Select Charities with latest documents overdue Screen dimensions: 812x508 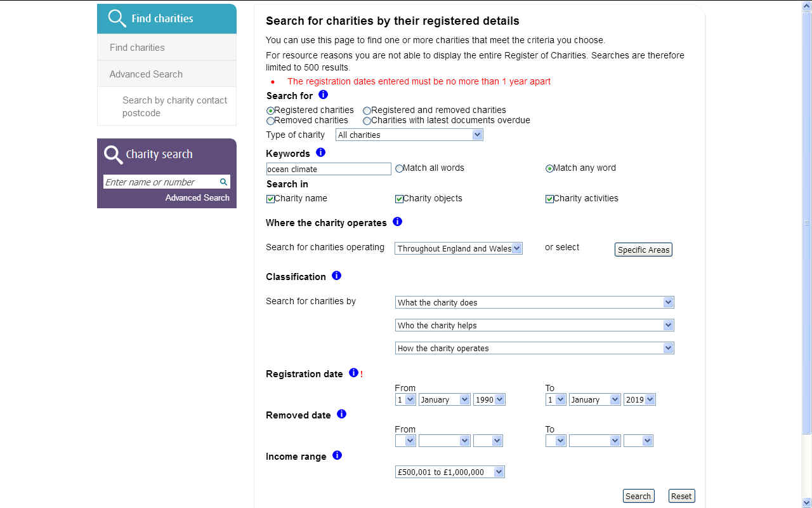pyautogui.click(x=367, y=121)
